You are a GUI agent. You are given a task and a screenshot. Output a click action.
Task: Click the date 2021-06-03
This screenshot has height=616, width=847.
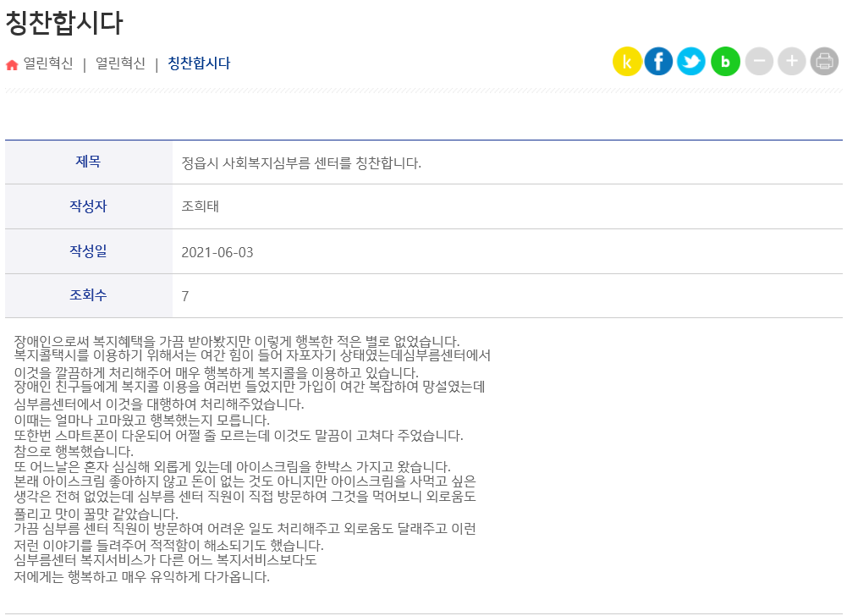click(x=217, y=252)
